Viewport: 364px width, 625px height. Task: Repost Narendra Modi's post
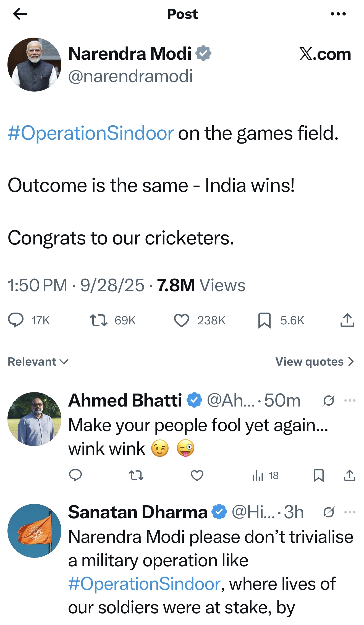point(99,320)
